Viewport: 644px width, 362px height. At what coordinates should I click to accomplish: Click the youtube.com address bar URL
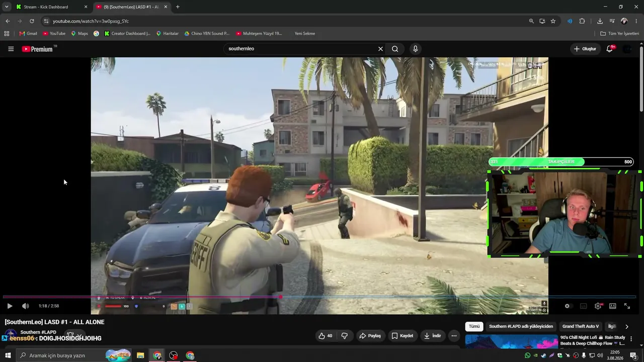91,21
